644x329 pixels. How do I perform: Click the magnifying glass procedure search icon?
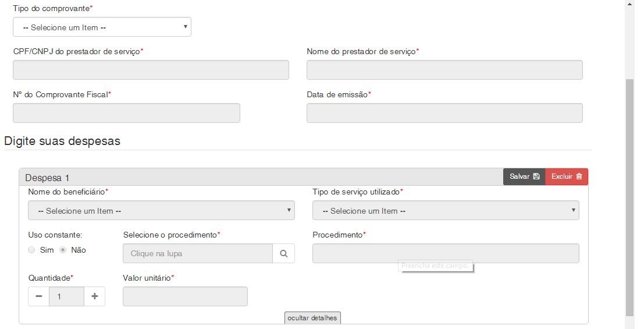284,254
